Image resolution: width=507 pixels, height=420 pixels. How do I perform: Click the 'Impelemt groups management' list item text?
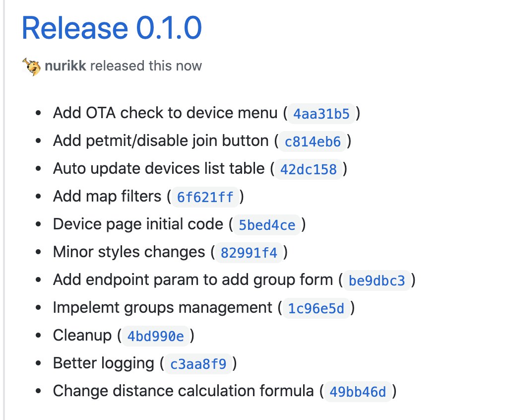pos(163,308)
